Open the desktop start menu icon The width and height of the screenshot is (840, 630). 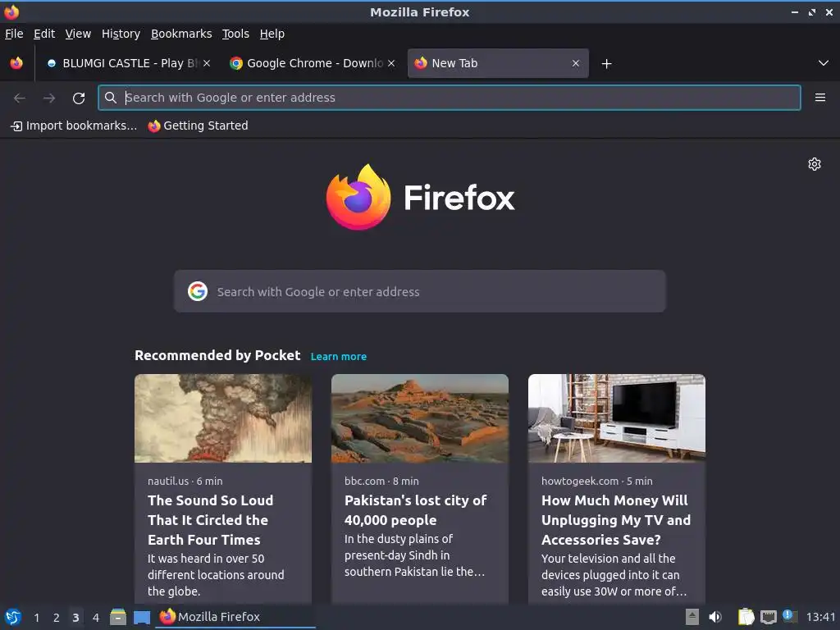pos(13,617)
